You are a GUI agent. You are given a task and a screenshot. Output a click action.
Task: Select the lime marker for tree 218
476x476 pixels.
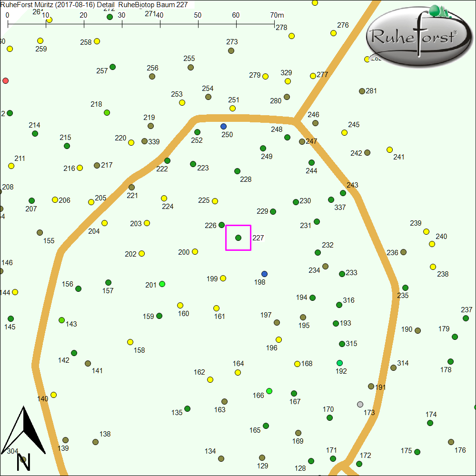coord(107,113)
